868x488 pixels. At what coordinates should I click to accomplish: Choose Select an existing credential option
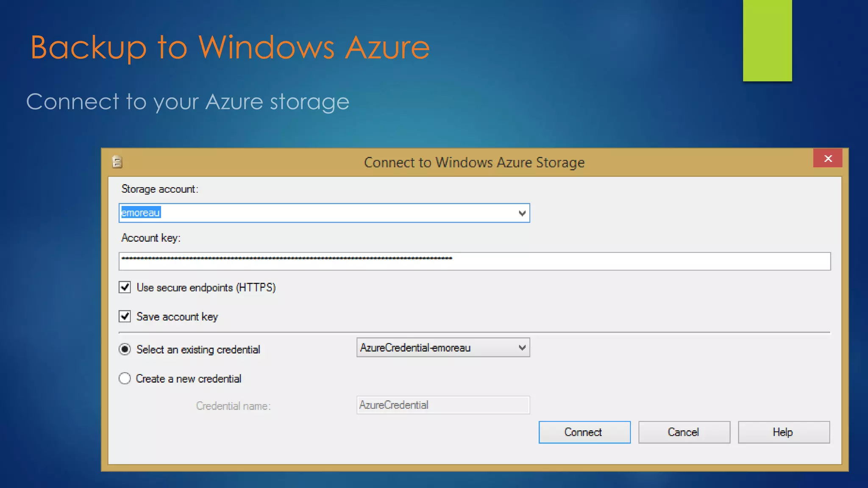125,349
